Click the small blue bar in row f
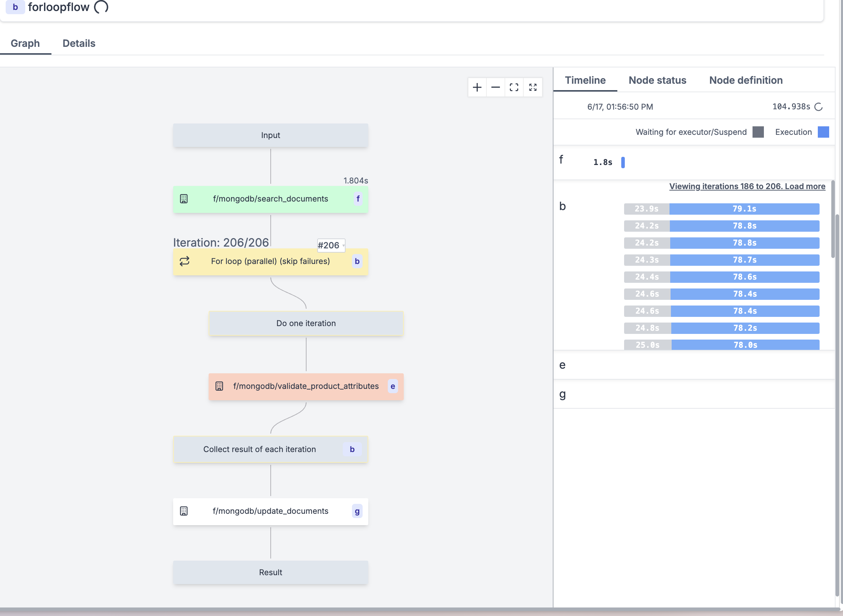Viewport: 843px width, 616px height. (623, 162)
